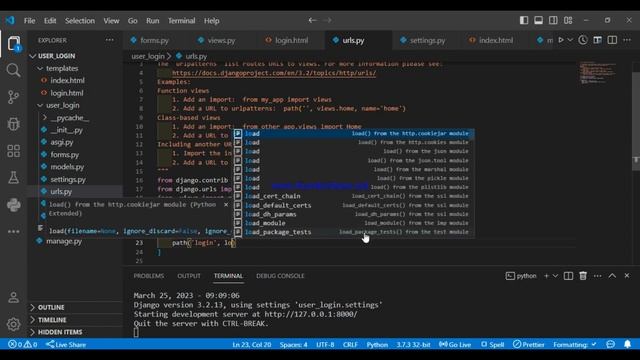Open login.html in explorer tree
This screenshot has width=640, height=360.
[x=67, y=93]
